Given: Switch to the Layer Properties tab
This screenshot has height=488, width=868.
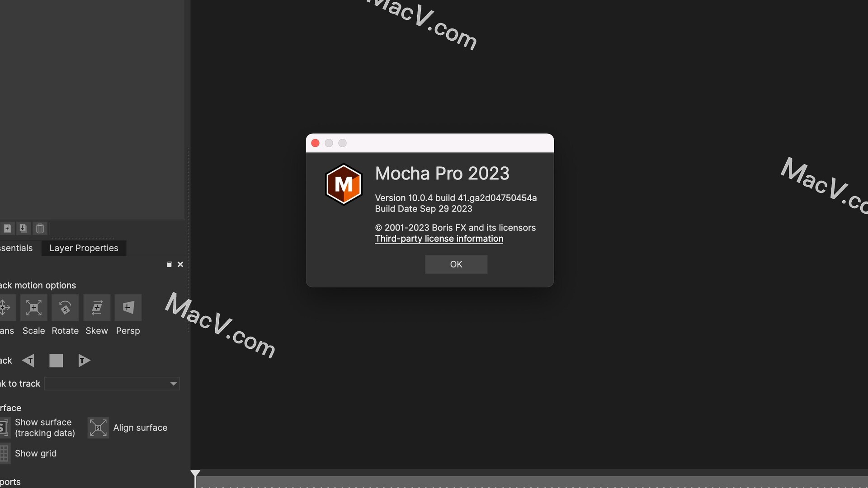Looking at the screenshot, I should [x=84, y=248].
